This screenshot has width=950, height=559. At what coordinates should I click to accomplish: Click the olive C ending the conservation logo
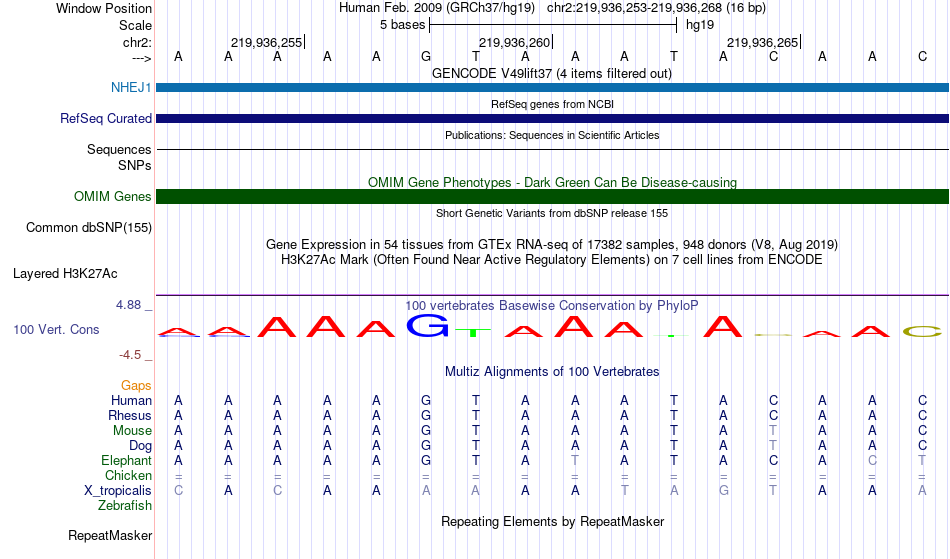[x=922, y=331]
